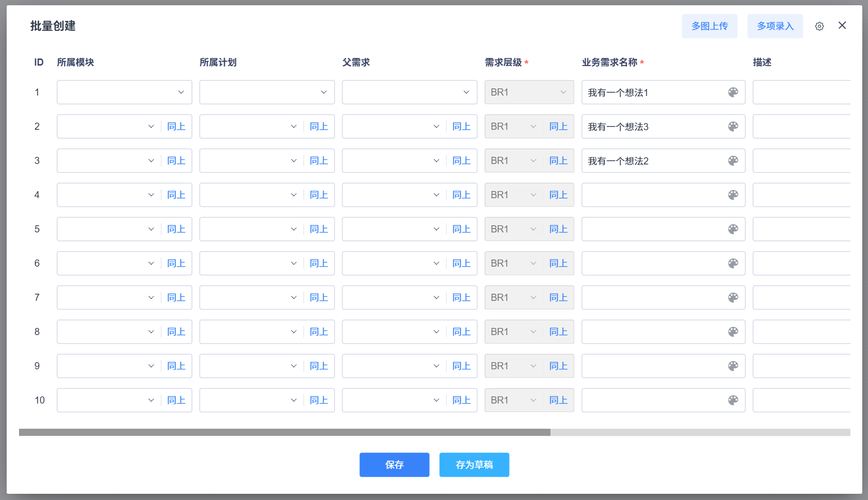Image resolution: width=868 pixels, height=500 pixels.
Task: Click the 所属模块 column header
Action: [x=76, y=62]
